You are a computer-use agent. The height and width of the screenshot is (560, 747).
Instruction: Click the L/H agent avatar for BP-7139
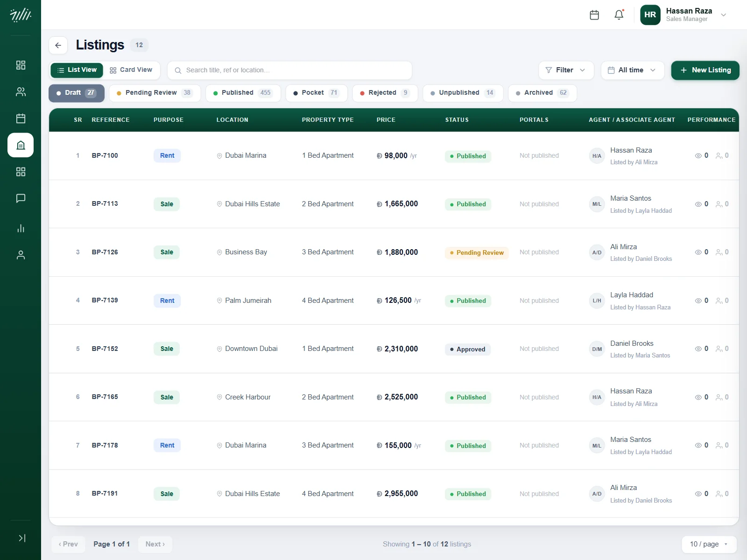click(x=597, y=301)
